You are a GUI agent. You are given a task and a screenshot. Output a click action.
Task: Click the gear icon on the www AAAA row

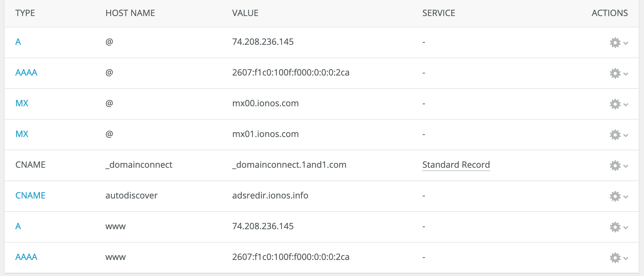click(615, 257)
